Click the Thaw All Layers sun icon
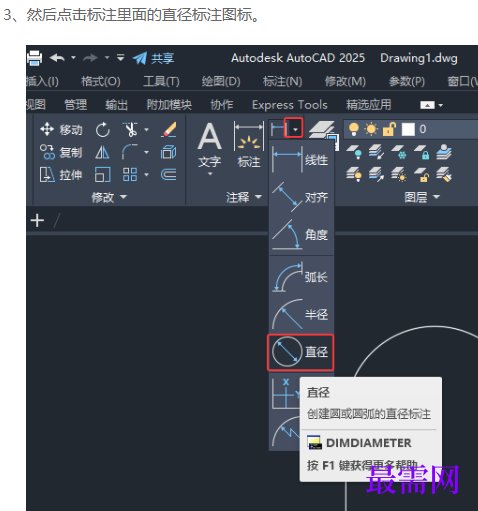Image resolution: width=478 pixels, height=511 pixels. (x=399, y=175)
